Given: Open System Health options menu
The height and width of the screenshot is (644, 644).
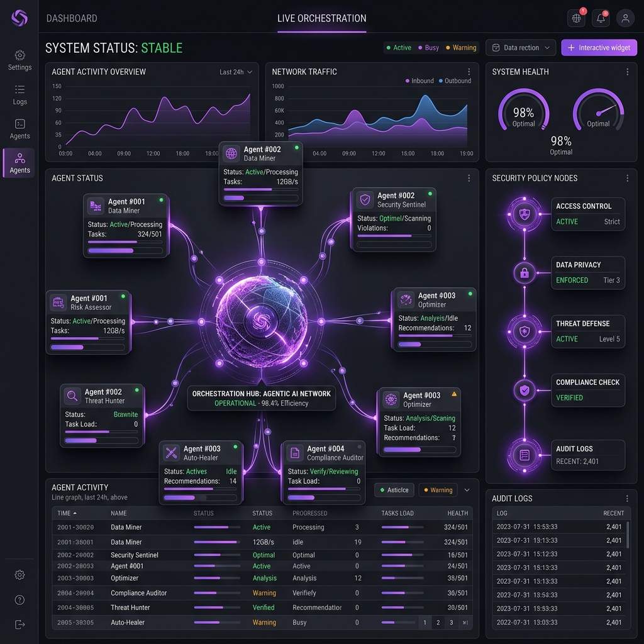Looking at the screenshot, I should [x=627, y=72].
